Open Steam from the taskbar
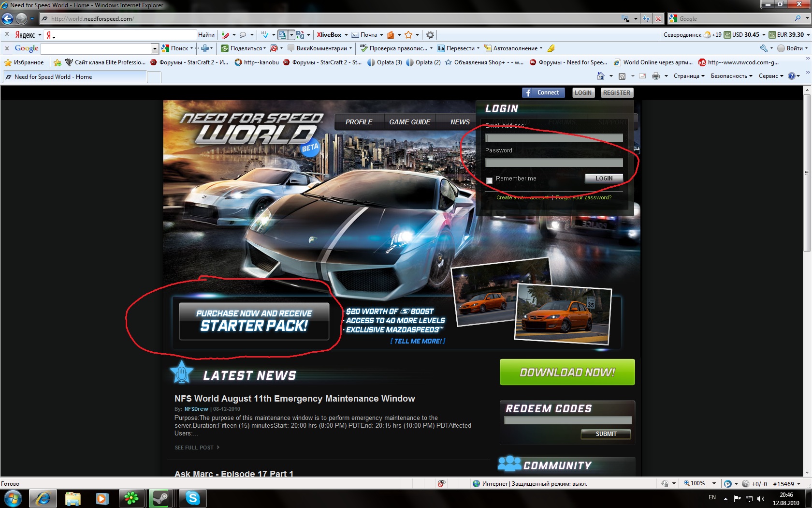The height and width of the screenshot is (508, 812). 160,498
